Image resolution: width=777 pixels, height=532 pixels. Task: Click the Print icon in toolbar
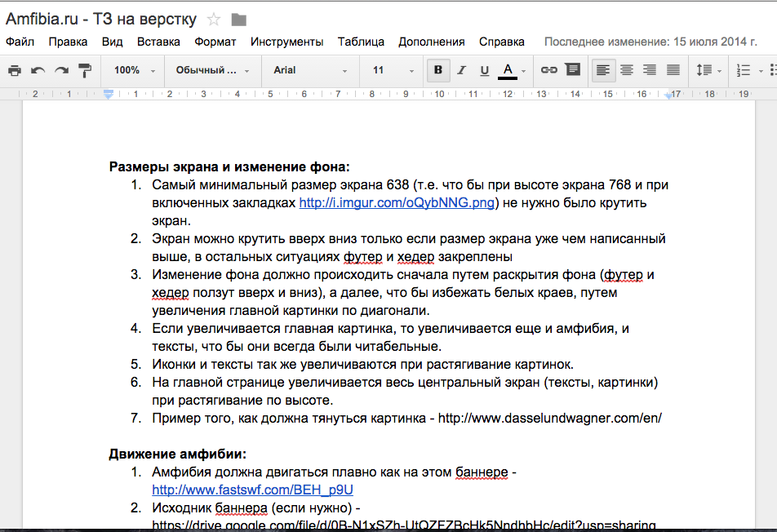click(x=15, y=70)
